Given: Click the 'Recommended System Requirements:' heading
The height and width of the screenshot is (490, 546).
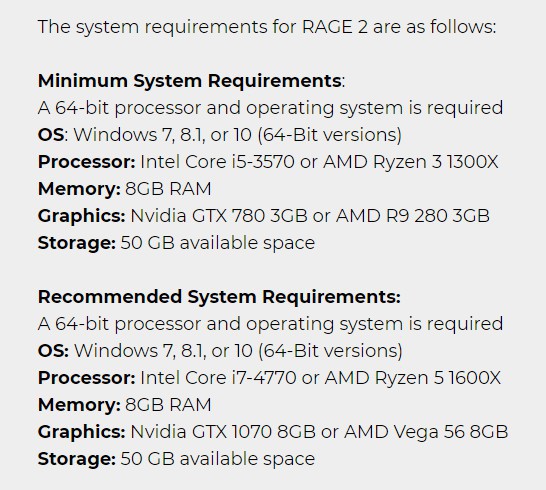Looking at the screenshot, I should [219, 297].
